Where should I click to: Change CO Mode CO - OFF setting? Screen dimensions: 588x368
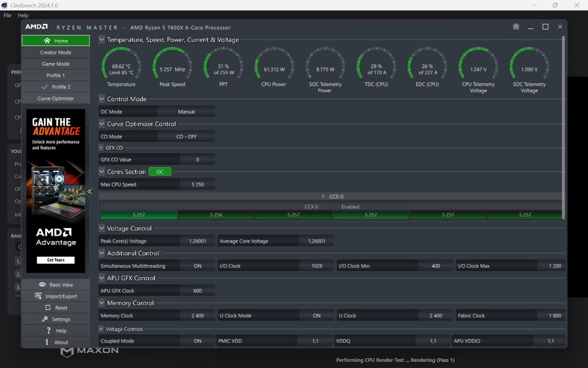[x=186, y=137]
